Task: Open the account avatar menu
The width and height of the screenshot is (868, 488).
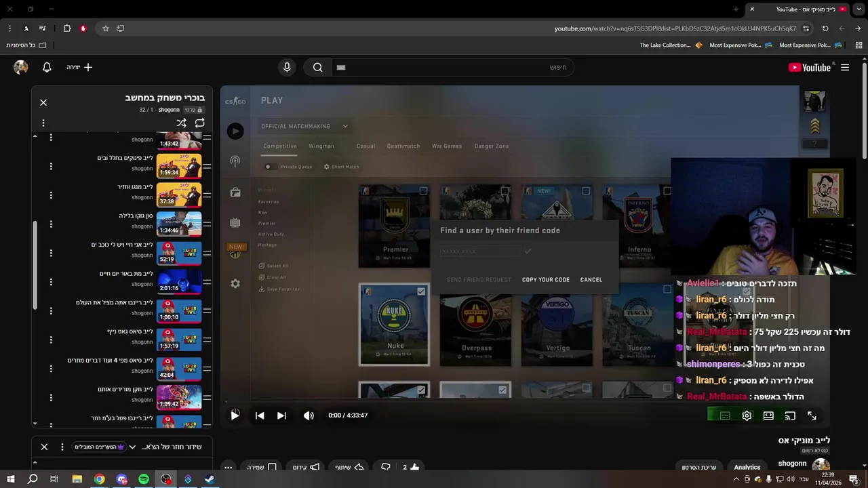Action: (21, 67)
